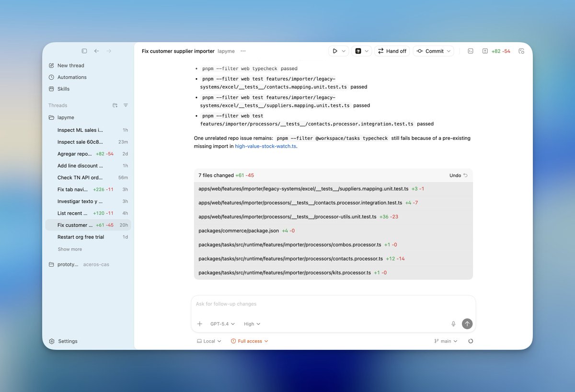The height and width of the screenshot is (392, 575).
Task: Click the plus attach icon in composer
Action: click(x=200, y=324)
